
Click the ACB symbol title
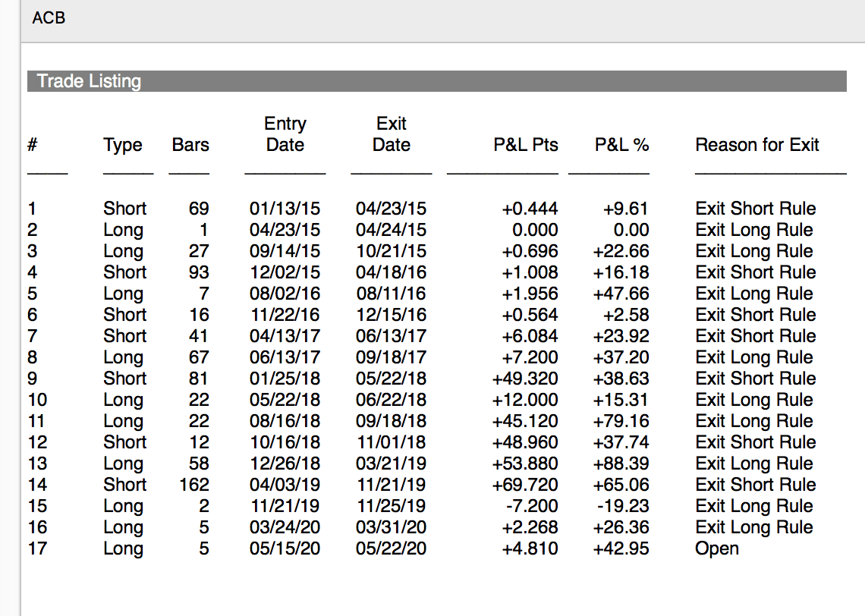coord(49,17)
